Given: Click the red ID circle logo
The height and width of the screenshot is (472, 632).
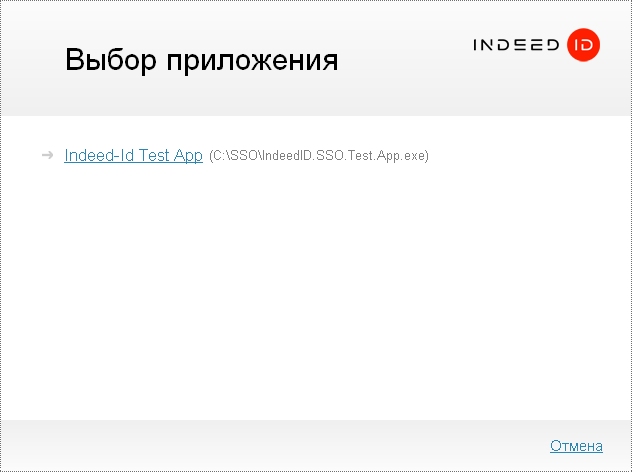Looking at the screenshot, I should [x=582, y=45].
